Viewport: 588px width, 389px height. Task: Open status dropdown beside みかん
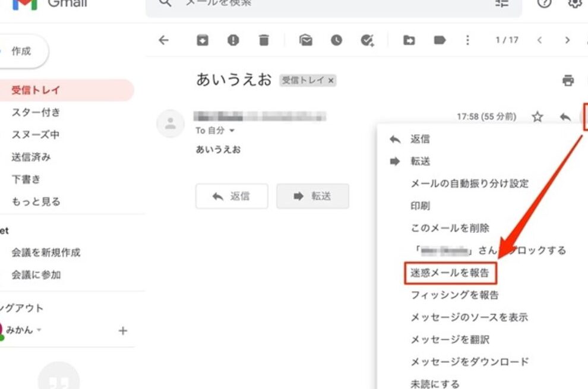click(x=39, y=330)
